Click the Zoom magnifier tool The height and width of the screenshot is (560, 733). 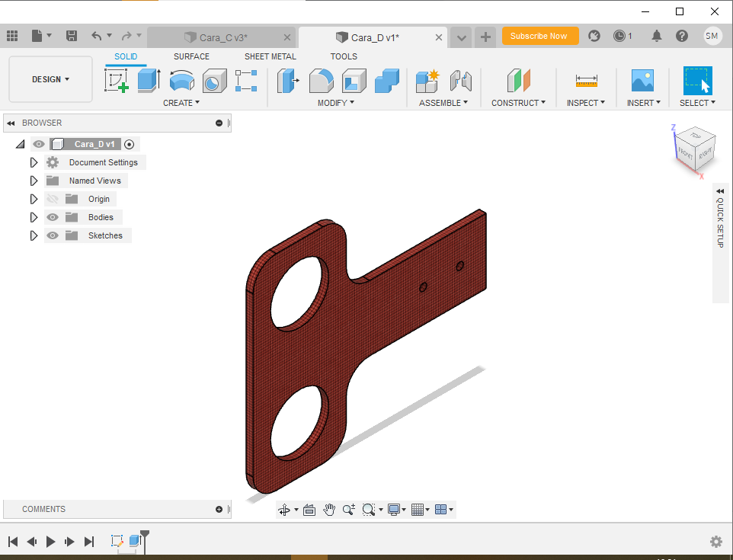tap(349, 510)
